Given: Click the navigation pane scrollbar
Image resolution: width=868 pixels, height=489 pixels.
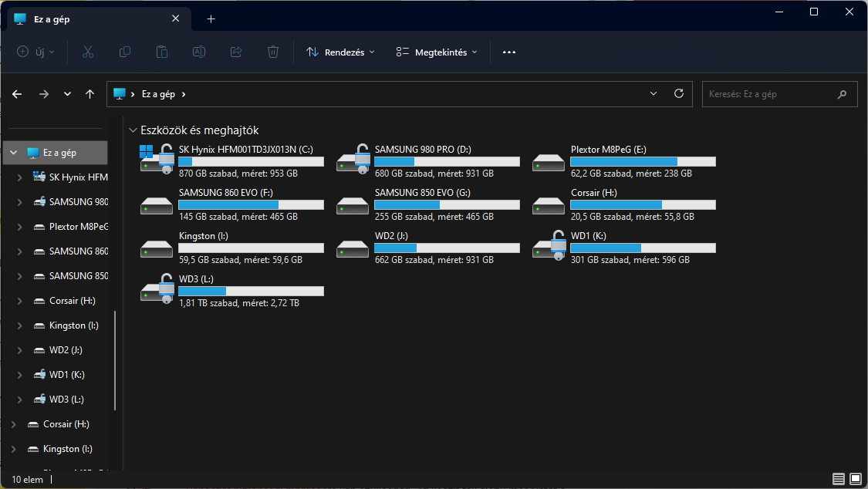Looking at the screenshot, I should (115, 361).
